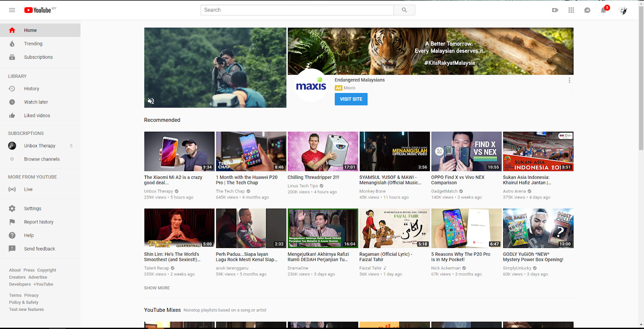
Task: Open the account avatar menu
Action: pos(623,10)
